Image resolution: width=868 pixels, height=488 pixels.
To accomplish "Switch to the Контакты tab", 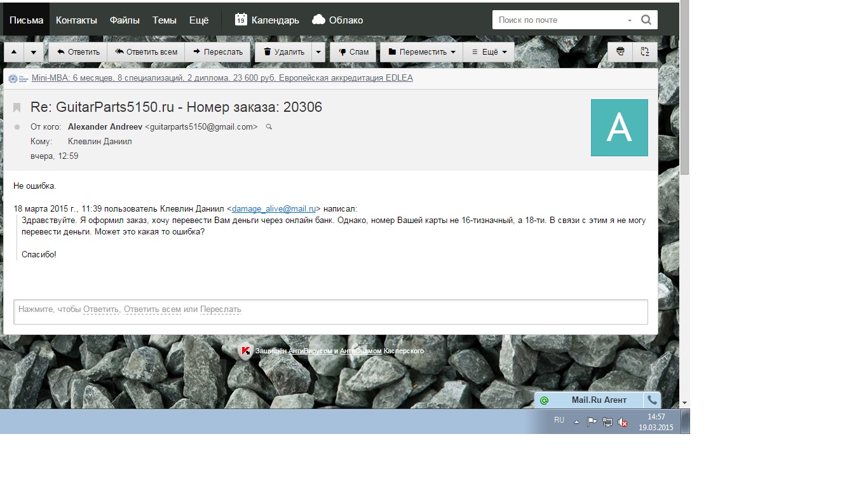I will coord(76,20).
